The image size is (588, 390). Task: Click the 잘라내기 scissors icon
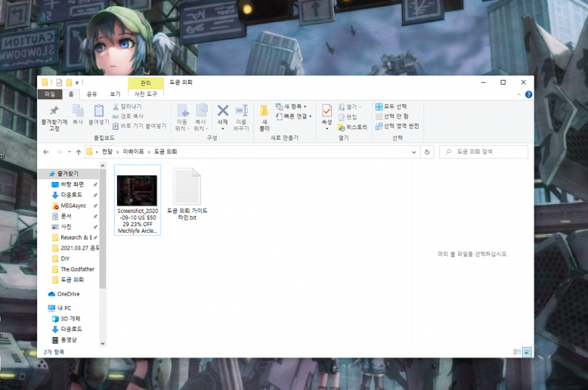[x=116, y=107]
